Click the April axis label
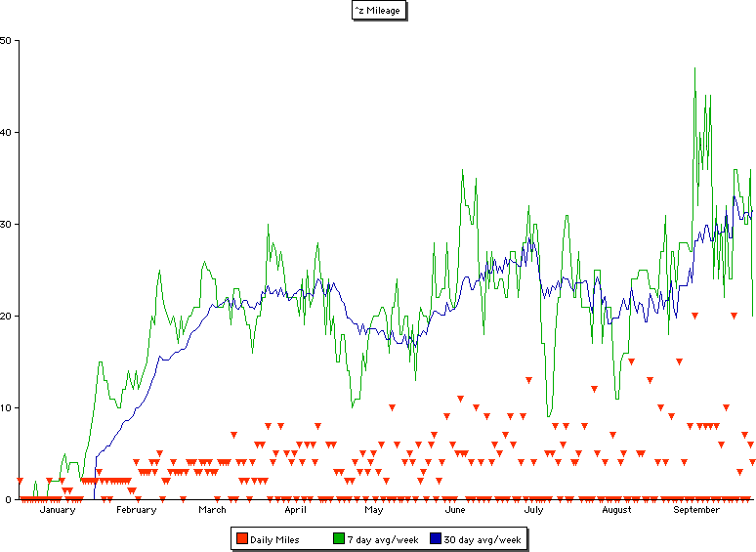Screen dimensions: 756x552 coord(296,510)
